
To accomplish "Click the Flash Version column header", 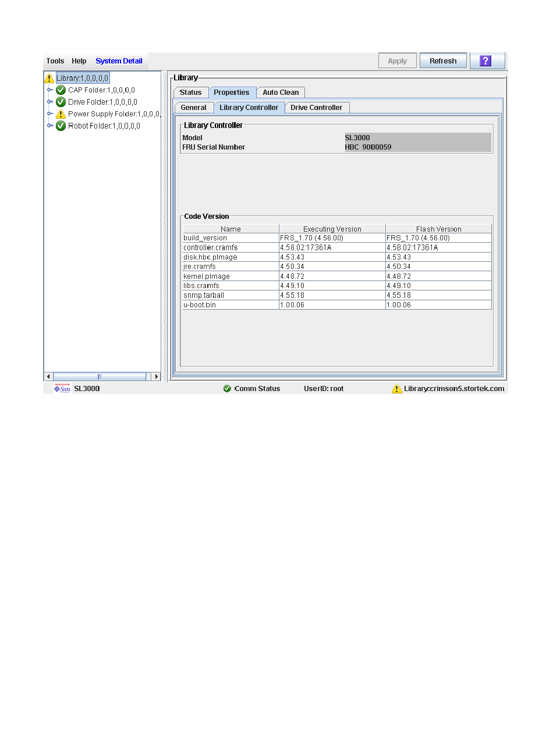I will click(438, 229).
